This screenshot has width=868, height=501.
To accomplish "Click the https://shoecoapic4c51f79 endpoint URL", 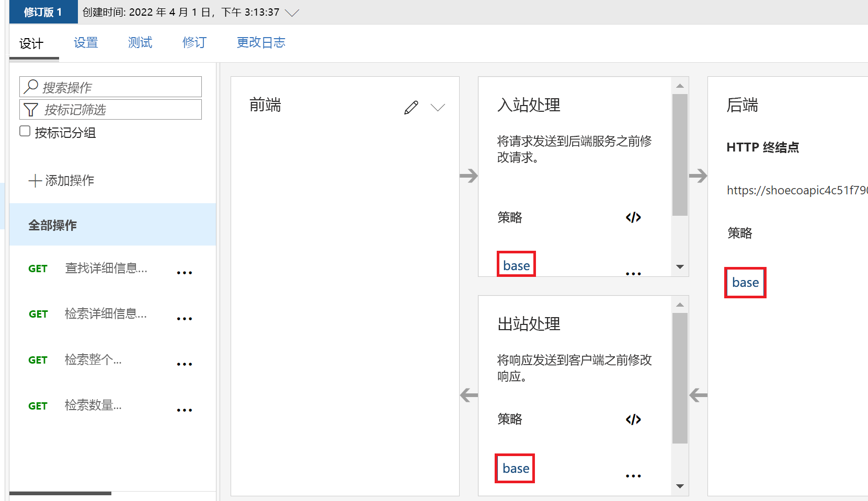I will pyautogui.click(x=797, y=190).
